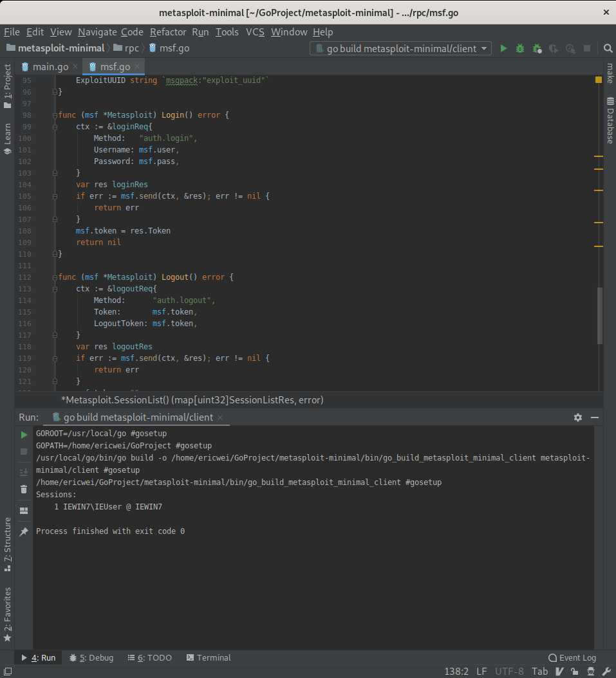This screenshot has height=678, width=616.
Task: Open Run panel settings gear
Action: pos(577,417)
